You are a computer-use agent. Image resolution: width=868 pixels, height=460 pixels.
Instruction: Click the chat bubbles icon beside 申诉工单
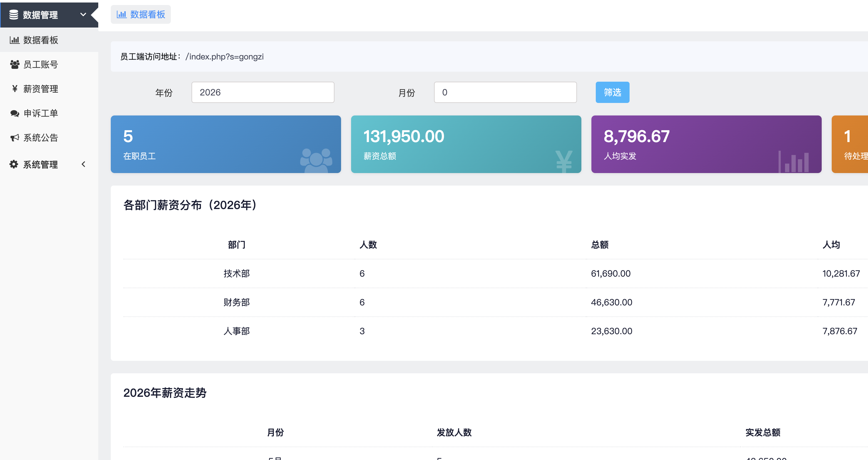[14, 113]
